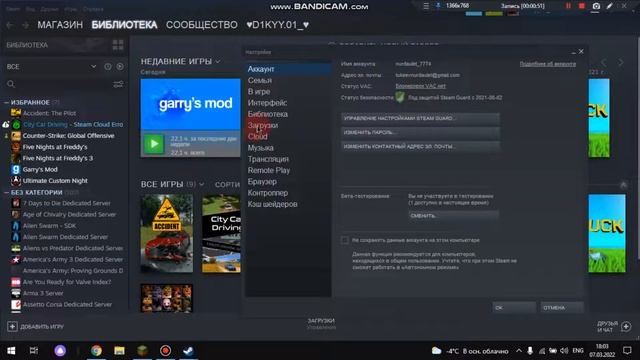Click Manage Steam Guard settings button

coord(420,118)
